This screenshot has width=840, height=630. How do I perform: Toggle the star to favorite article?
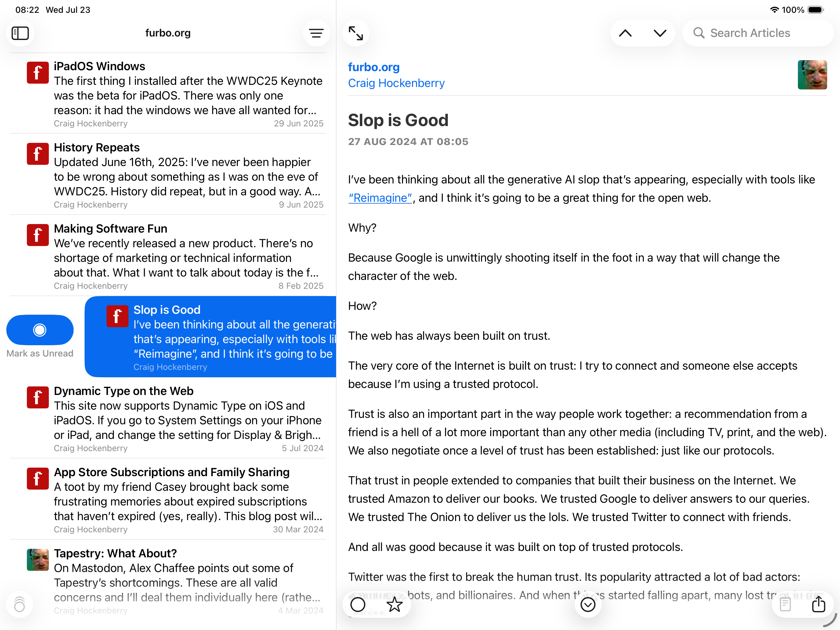[x=395, y=604]
